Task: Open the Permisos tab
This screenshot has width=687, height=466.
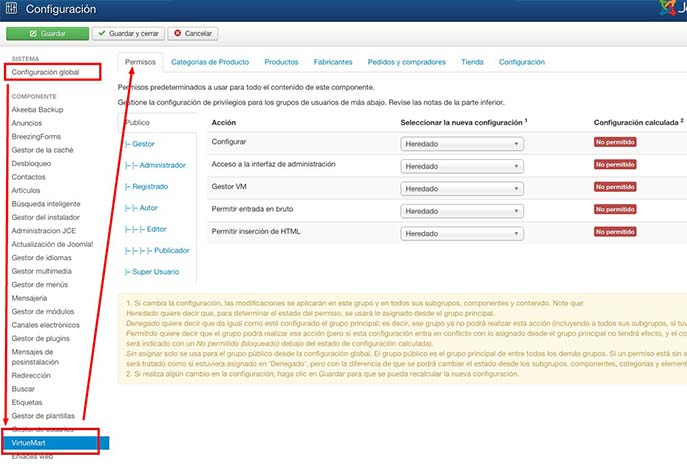Action: click(140, 62)
